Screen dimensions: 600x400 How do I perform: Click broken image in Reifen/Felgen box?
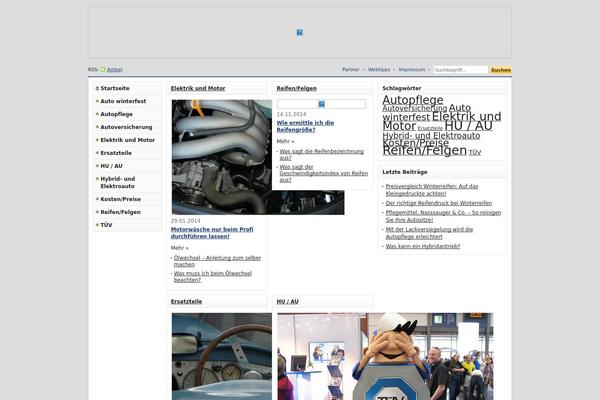click(321, 104)
